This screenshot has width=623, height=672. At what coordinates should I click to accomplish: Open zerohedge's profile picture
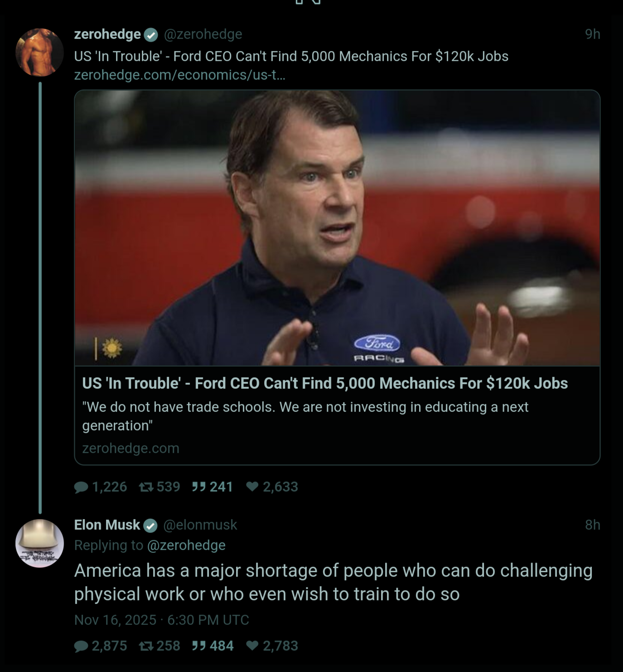(40, 52)
